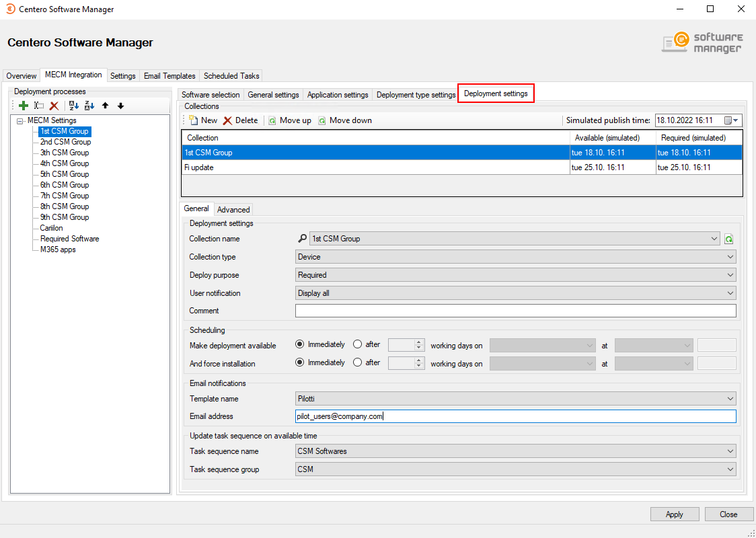Open the Simulated publish time calendar picker
Viewport: 756px width, 538px height.
coord(731,120)
